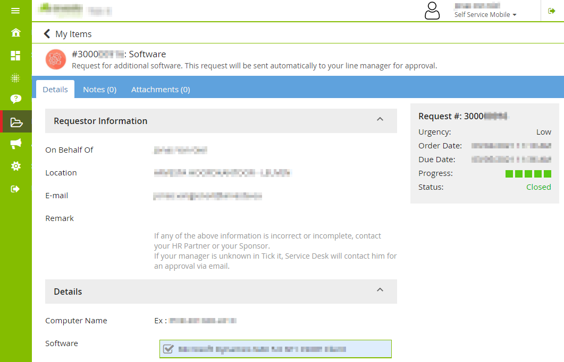Screen dimensions: 564x362
Task: Go to Home in the sidebar
Action: point(15,33)
